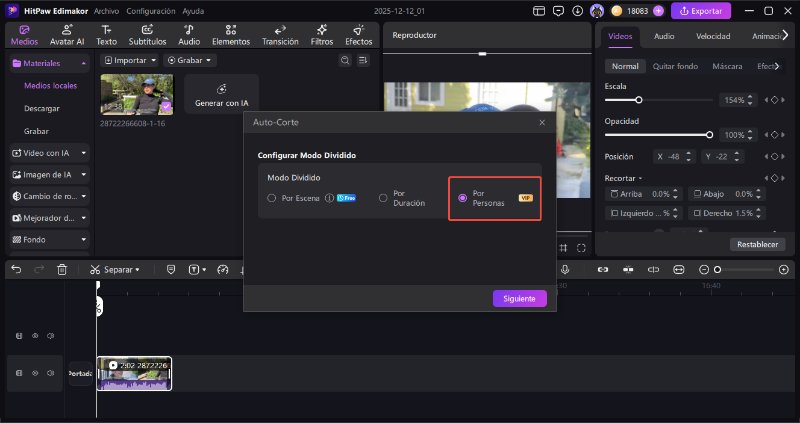Select the imported video thumbnail in media

click(136, 94)
